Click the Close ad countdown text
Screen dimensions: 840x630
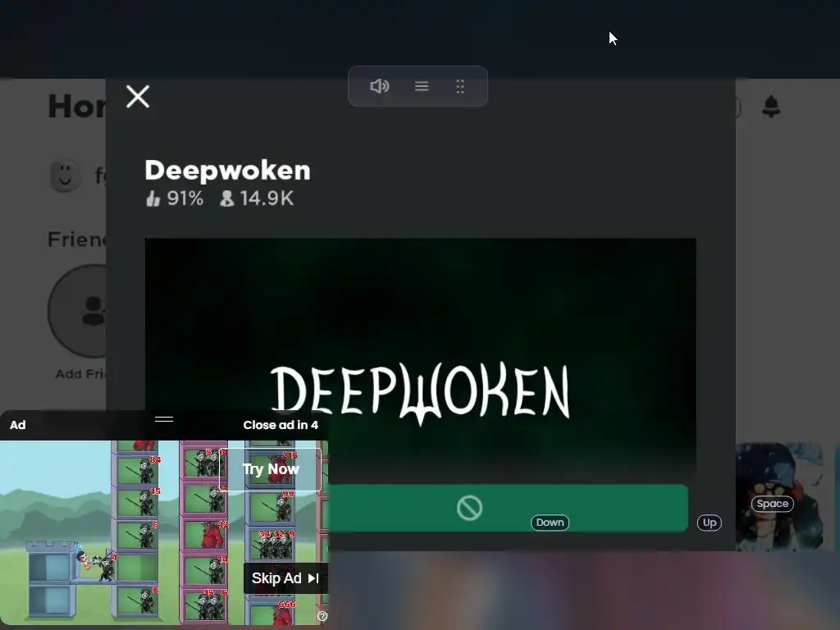(281, 425)
